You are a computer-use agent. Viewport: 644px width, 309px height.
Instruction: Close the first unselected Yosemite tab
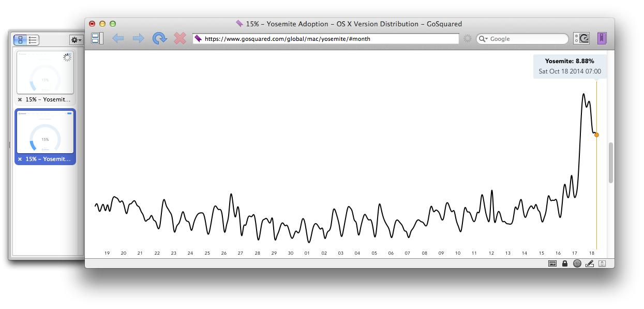pyautogui.click(x=20, y=99)
